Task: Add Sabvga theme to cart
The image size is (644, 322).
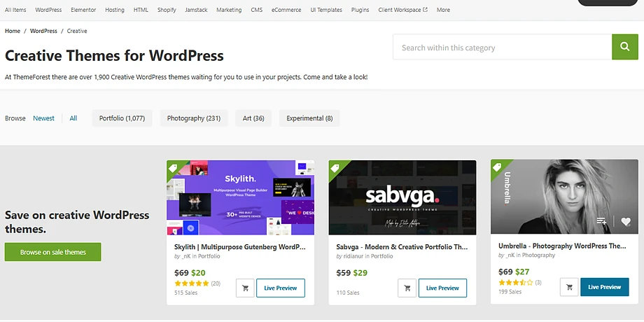Action: point(407,288)
